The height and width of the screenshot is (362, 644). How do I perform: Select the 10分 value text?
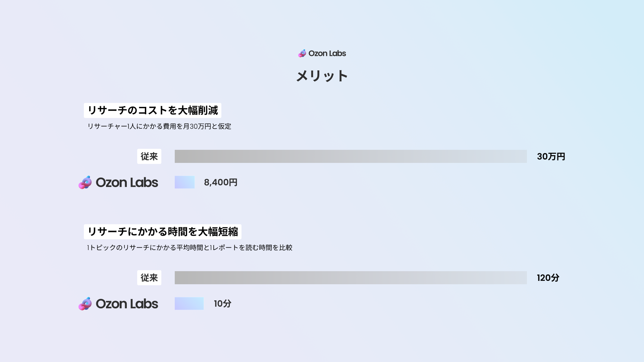(223, 304)
